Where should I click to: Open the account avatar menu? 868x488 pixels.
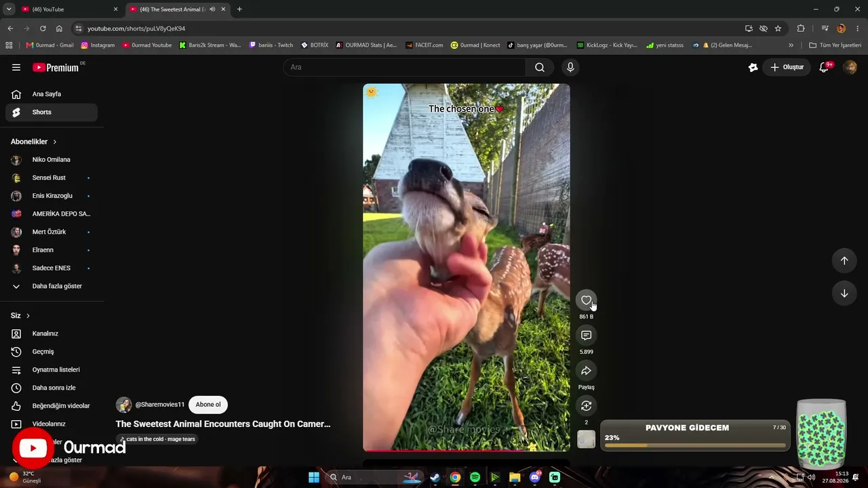[850, 67]
